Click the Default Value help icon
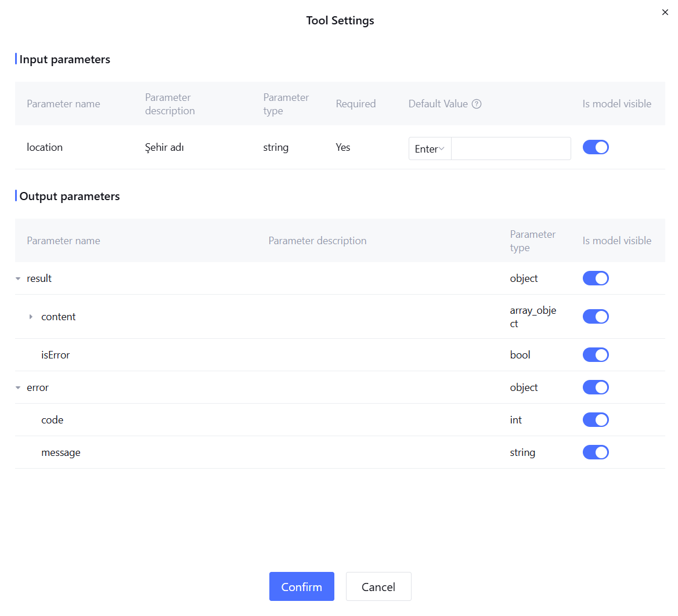678x616 pixels. coord(476,104)
